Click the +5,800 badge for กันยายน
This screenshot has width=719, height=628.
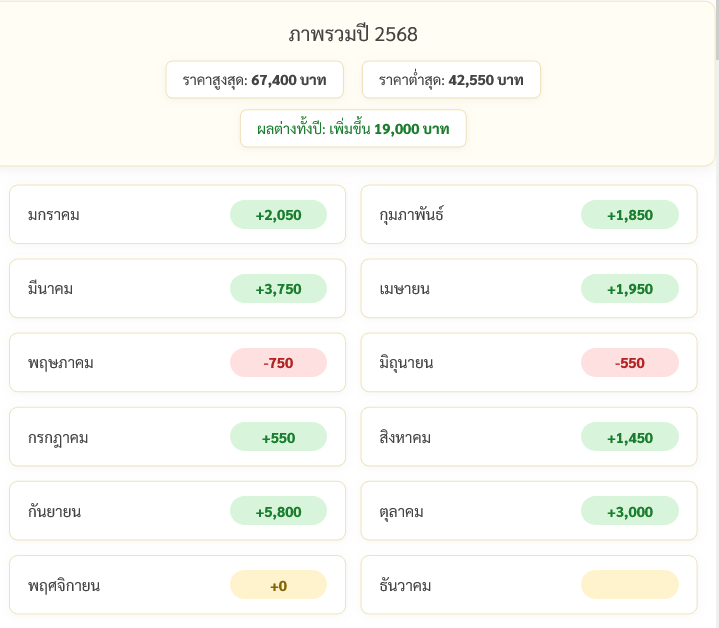(x=278, y=511)
